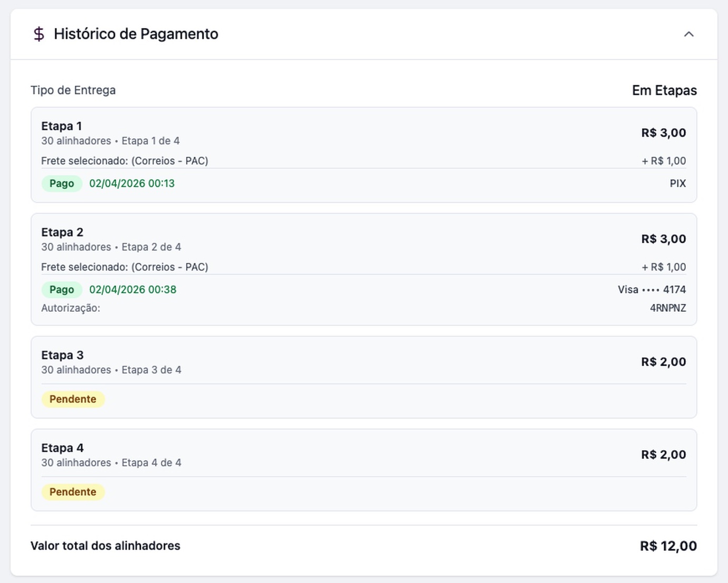Click the Pago badge on Etapa 1
The image size is (728, 583).
click(x=62, y=184)
